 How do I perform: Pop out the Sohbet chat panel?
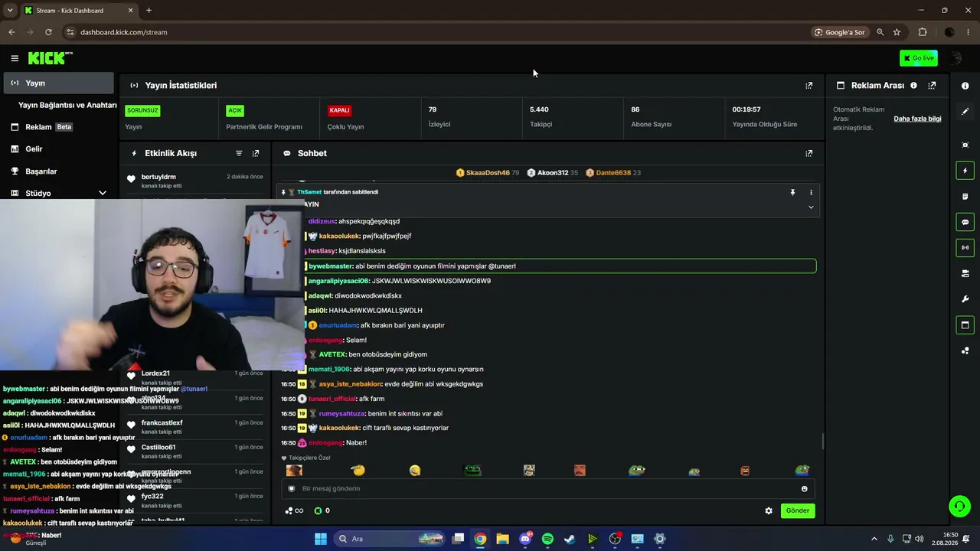point(808,153)
